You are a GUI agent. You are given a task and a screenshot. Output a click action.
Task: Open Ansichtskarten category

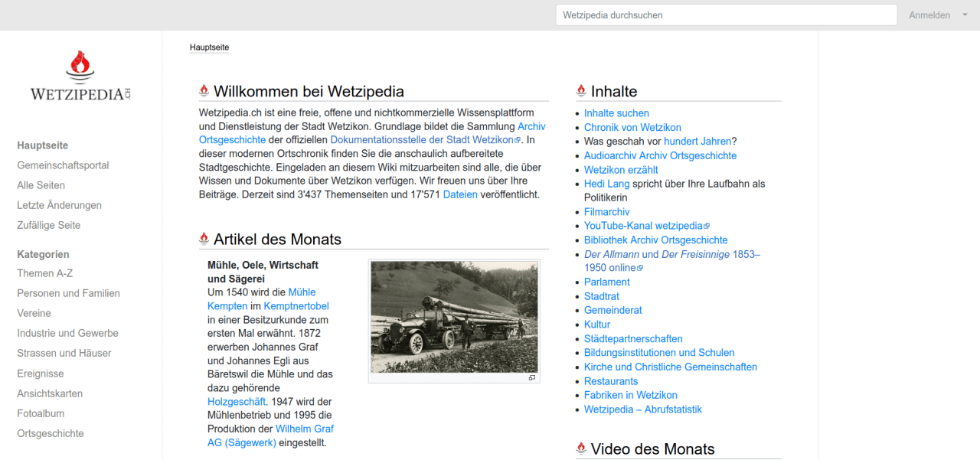point(50,393)
